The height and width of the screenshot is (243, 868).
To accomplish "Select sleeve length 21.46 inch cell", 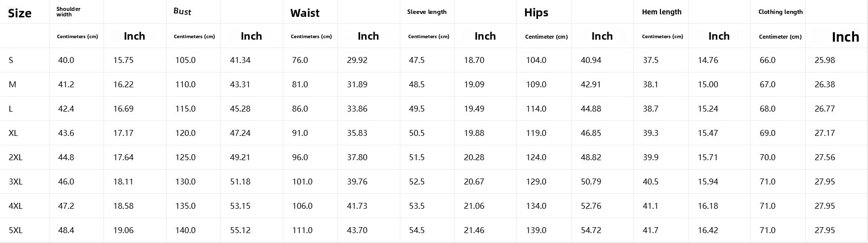I will click(474, 230).
